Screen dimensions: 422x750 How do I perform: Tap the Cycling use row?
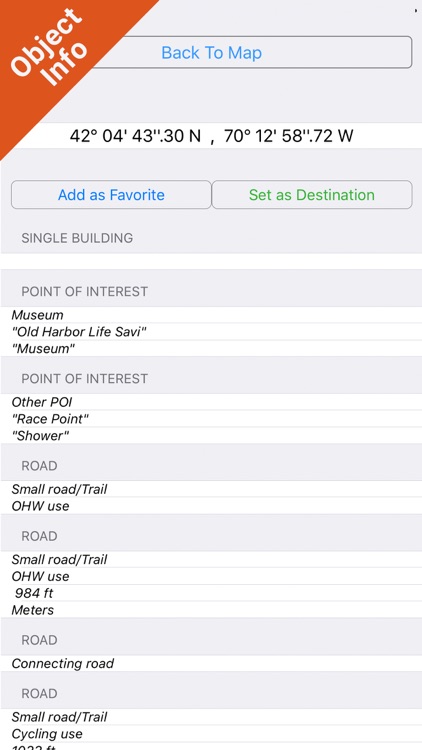point(211,734)
